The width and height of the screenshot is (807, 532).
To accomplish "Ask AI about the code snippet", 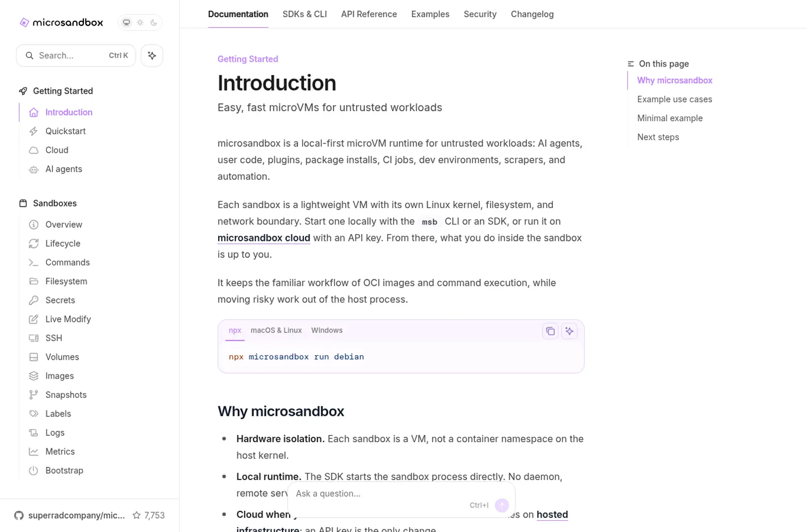I will (x=570, y=331).
